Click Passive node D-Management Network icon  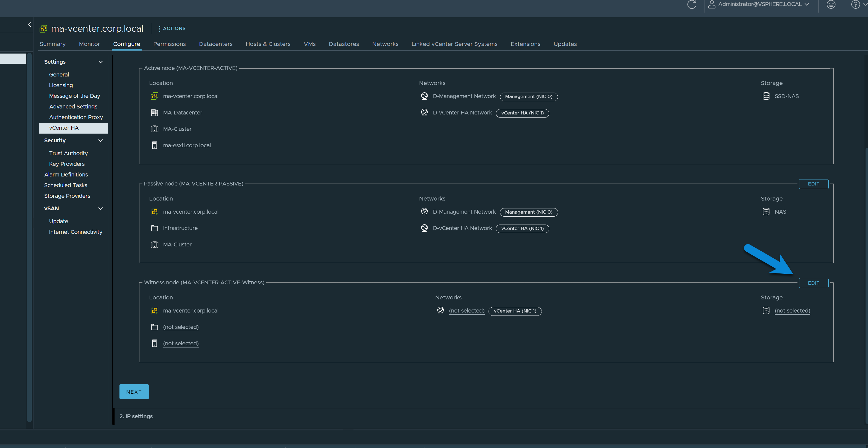coord(424,212)
